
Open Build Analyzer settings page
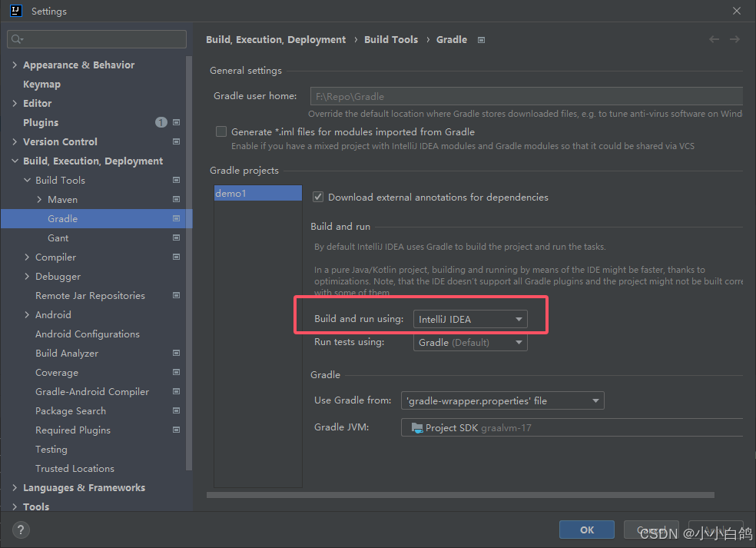coord(67,353)
